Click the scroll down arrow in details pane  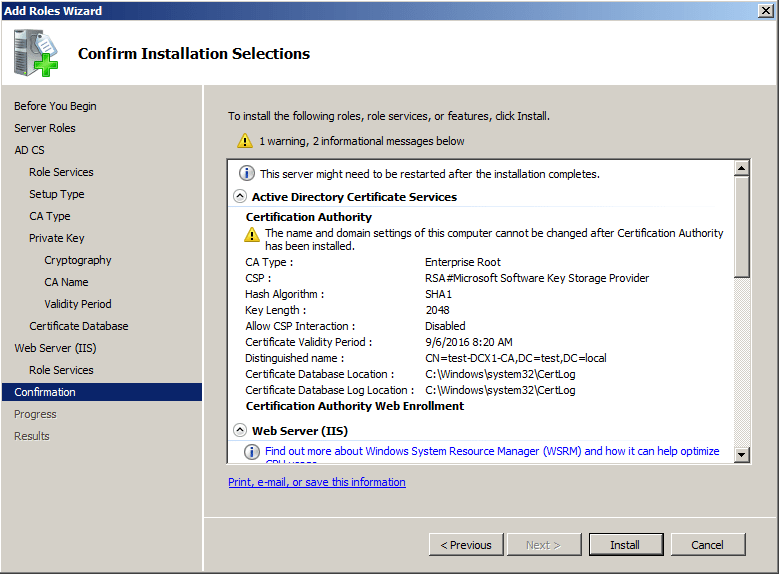[x=742, y=455]
